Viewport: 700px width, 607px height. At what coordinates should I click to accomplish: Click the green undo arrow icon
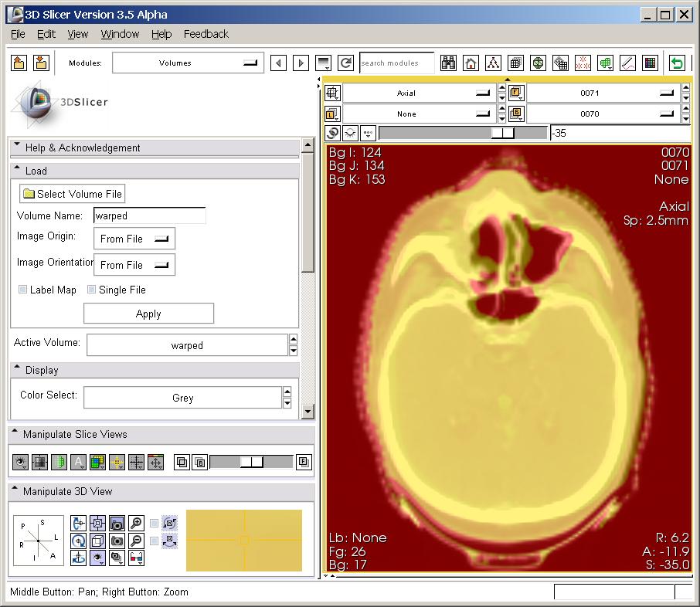677,63
